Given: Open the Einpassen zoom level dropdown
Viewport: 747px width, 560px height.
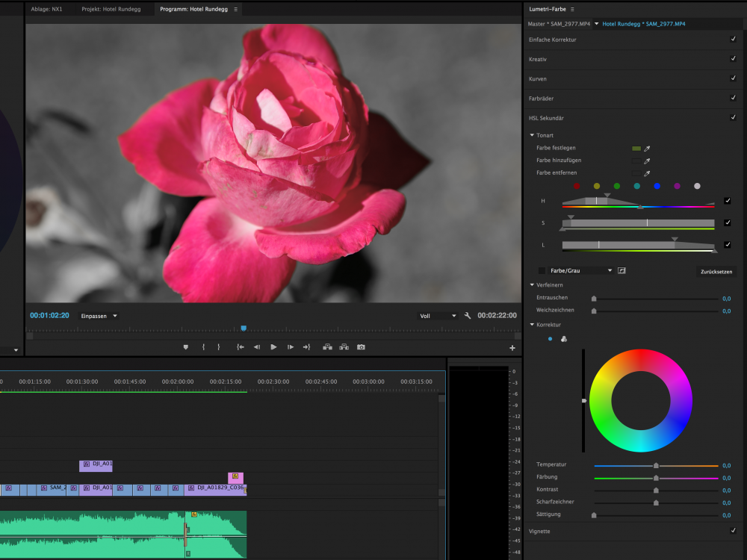Looking at the screenshot, I should [99, 316].
